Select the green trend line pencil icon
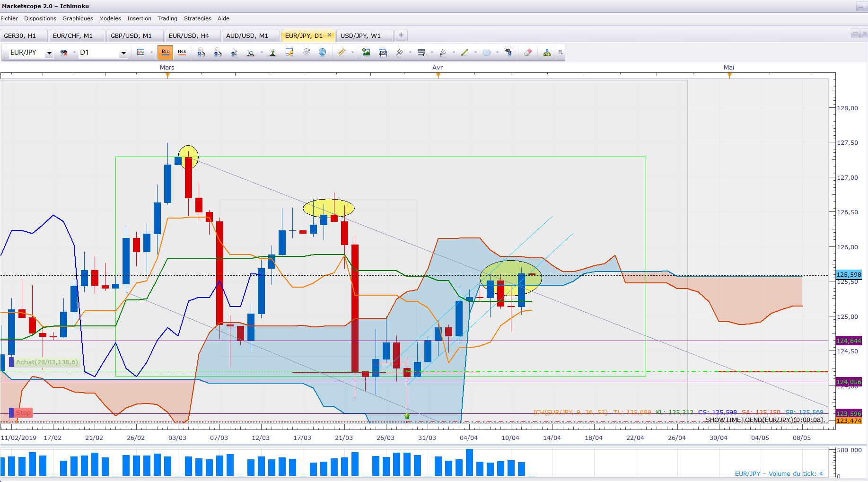Screen dimensions: 868x482 (465, 53)
